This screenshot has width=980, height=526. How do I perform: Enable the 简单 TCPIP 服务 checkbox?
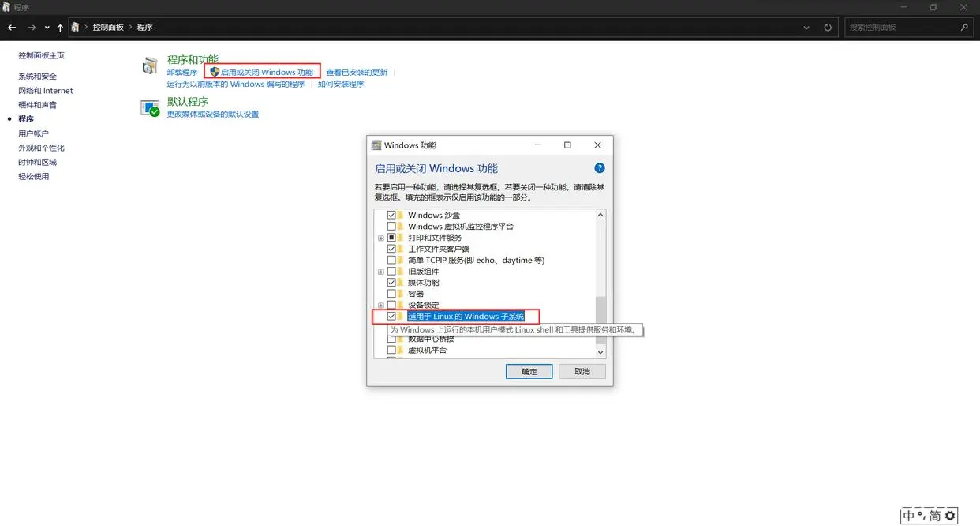pyautogui.click(x=391, y=260)
